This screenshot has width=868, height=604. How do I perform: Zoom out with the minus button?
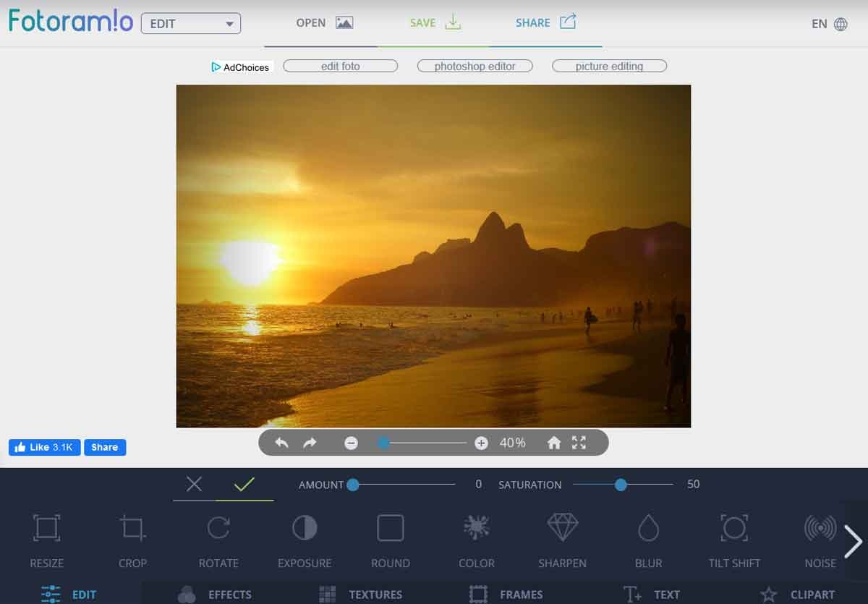pyautogui.click(x=351, y=443)
